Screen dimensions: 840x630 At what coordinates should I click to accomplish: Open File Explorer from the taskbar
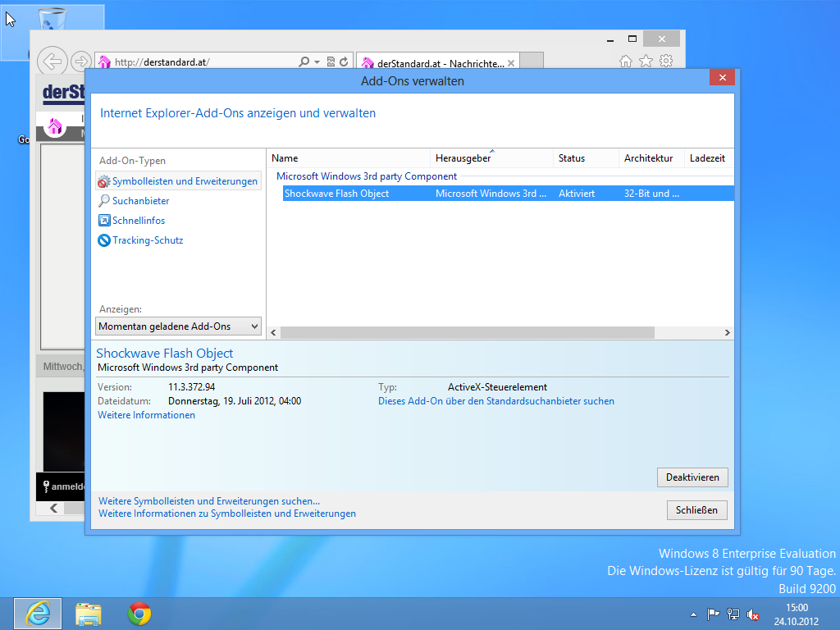89,614
